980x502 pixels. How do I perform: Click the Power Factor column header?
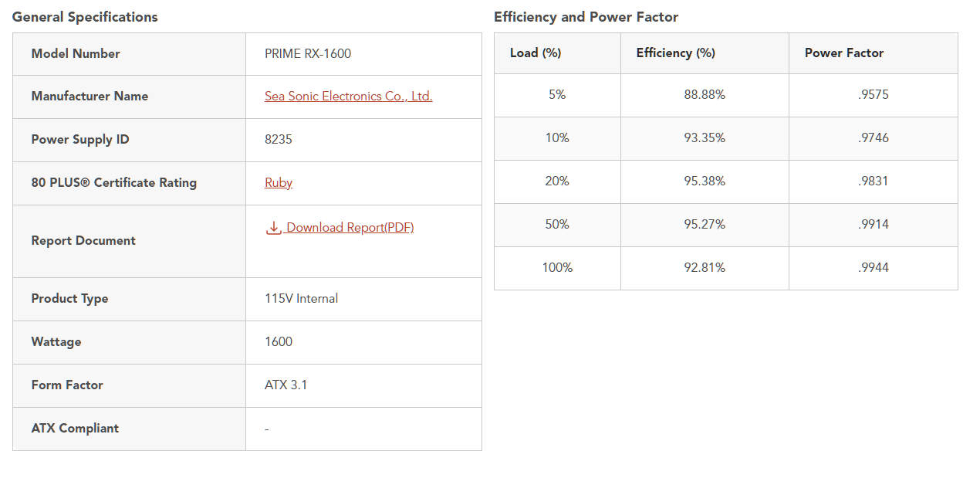[x=844, y=53]
